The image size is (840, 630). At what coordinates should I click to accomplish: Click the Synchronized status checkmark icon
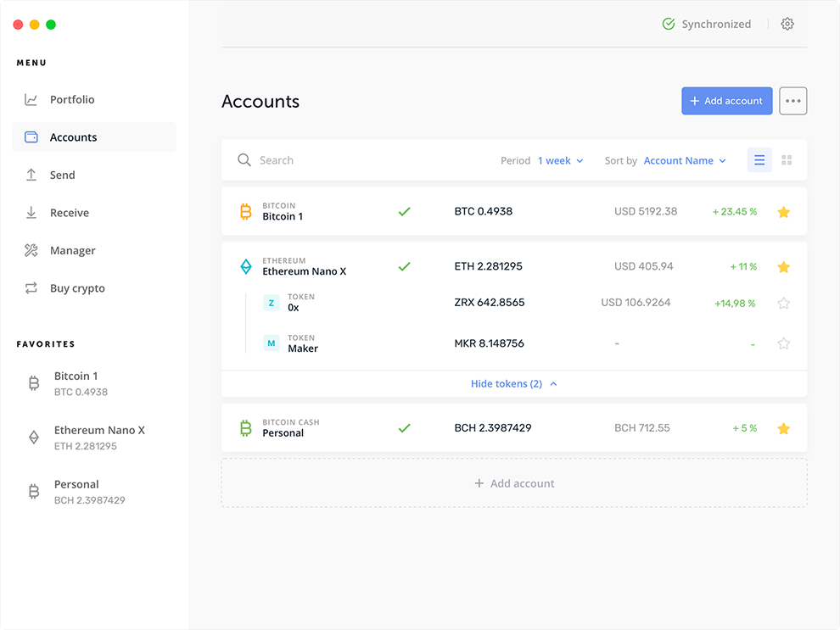[x=668, y=24]
